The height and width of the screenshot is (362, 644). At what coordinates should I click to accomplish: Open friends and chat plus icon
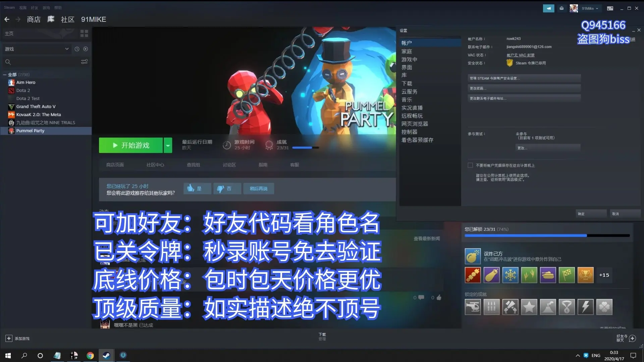coord(633,338)
